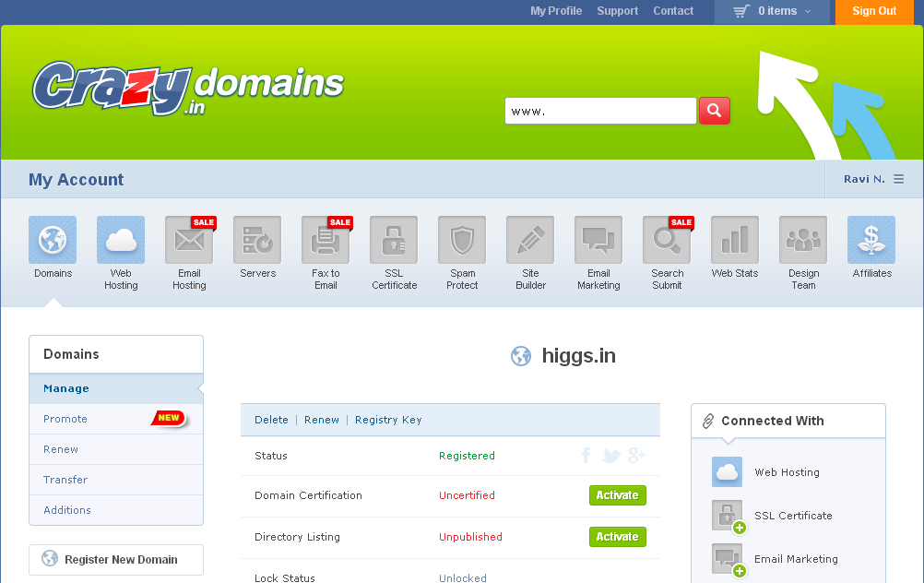Screen dimensions: 924x583
Task: Open Support in top bar
Action: point(617,11)
